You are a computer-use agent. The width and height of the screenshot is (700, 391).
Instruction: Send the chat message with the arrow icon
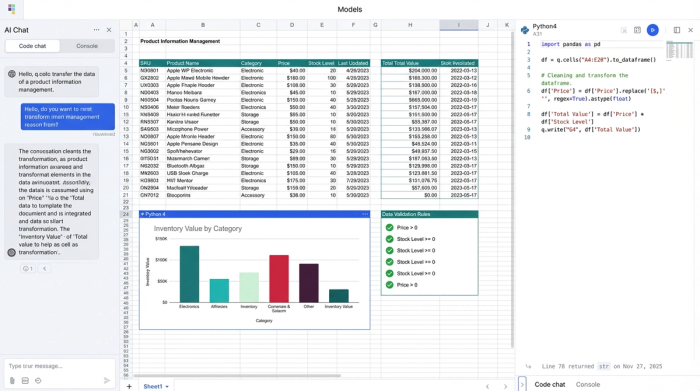pyautogui.click(x=107, y=381)
